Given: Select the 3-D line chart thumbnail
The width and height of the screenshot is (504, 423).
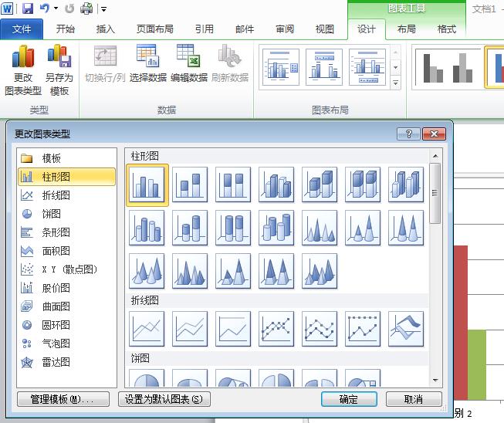Looking at the screenshot, I should coord(406,329).
